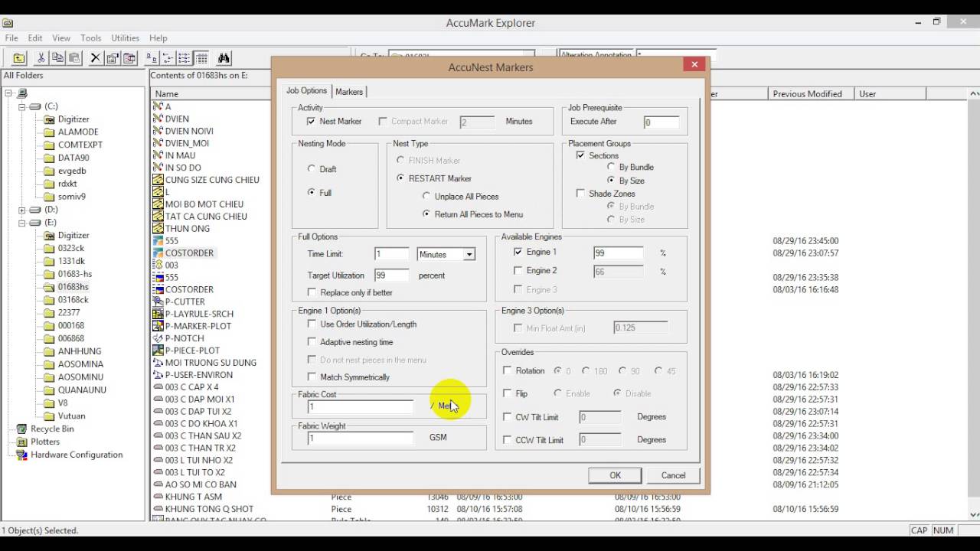Select IN MAU file icon
980x551 pixels.
tap(158, 155)
